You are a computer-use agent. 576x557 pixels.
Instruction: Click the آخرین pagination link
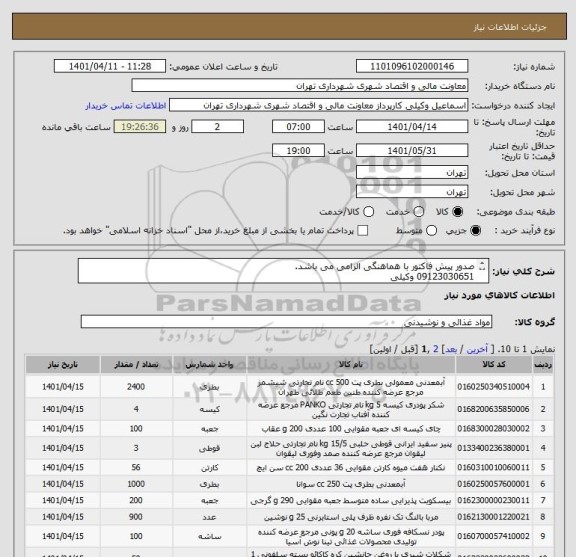coord(476,349)
